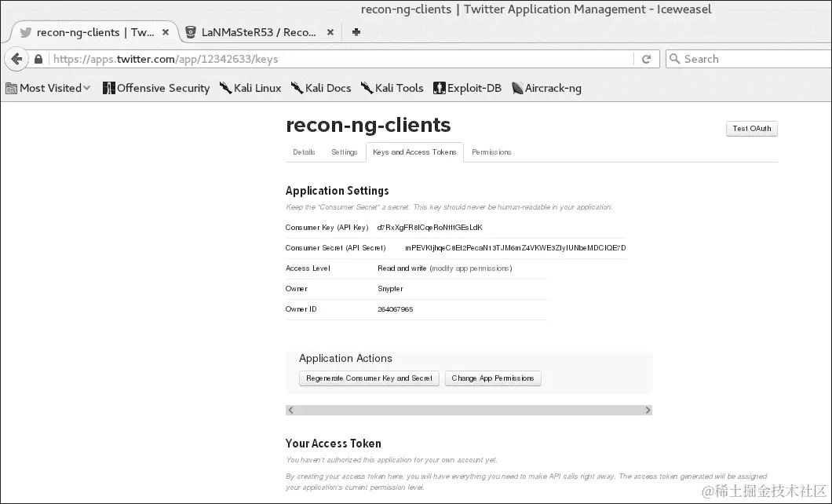The image size is (832, 504).
Task: Click the recon-ng-clients page heading
Action: pyautogui.click(x=368, y=125)
